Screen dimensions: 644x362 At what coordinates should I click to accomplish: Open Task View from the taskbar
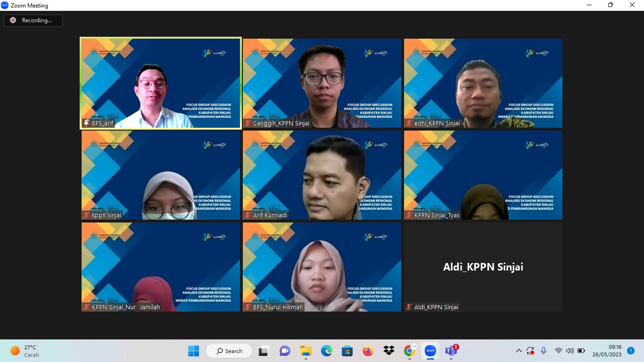click(264, 351)
